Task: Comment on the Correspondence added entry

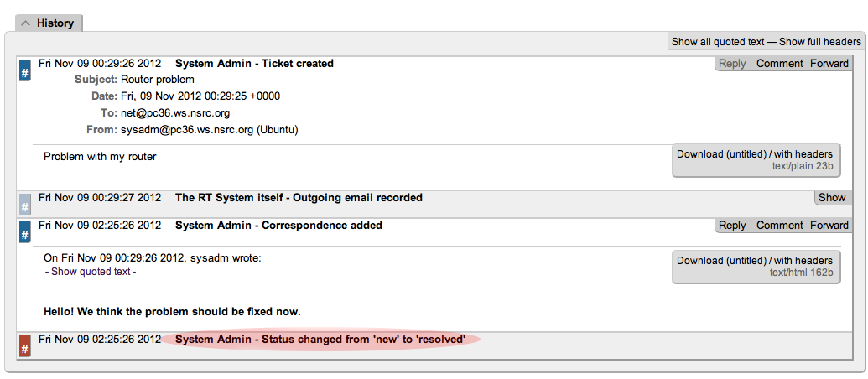Action: (780, 226)
